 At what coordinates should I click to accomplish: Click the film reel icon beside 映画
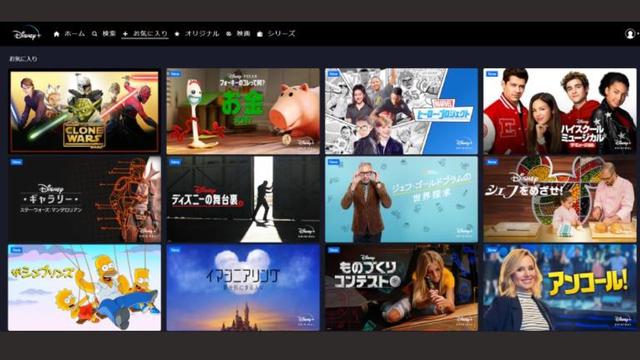tap(229, 34)
